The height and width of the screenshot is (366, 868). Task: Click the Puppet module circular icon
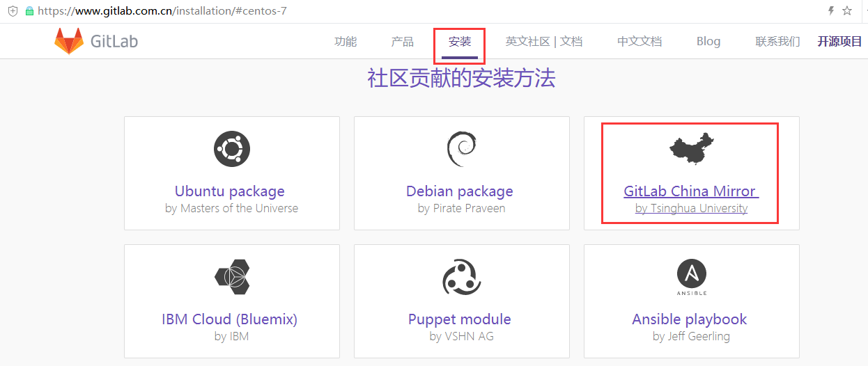pyautogui.click(x=460, y=277)
